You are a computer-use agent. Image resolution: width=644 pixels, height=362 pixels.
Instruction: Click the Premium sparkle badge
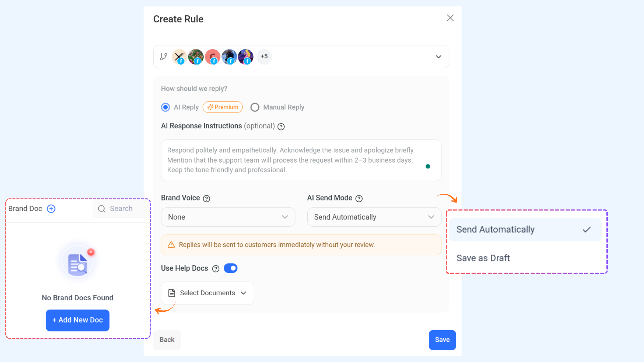[x=223, y=107]
